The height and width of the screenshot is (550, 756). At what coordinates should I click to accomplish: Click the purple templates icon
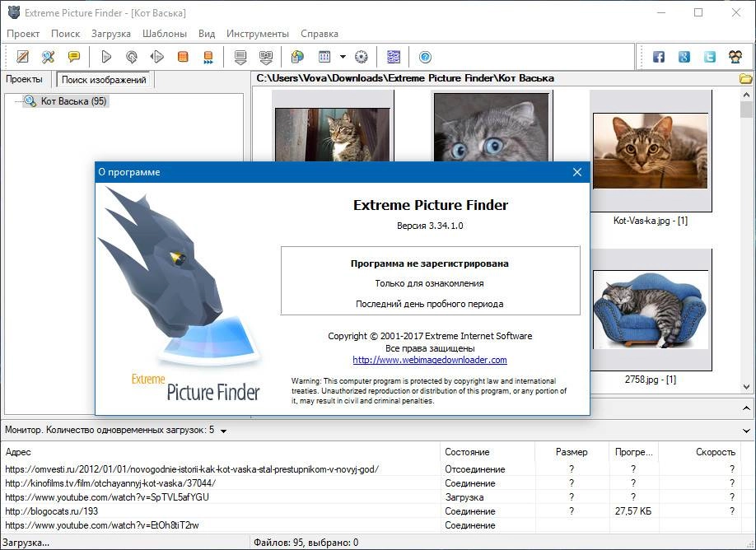[394, 57]
